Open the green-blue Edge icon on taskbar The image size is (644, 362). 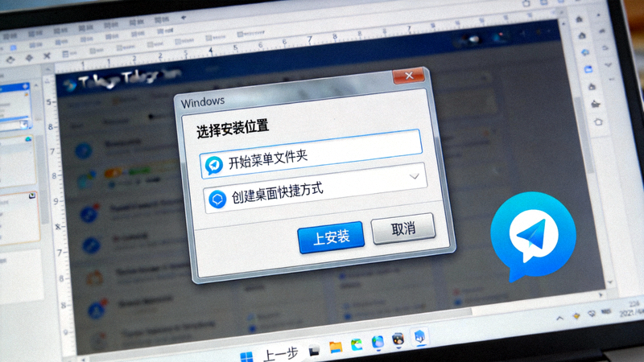click(x=357, y=344)
